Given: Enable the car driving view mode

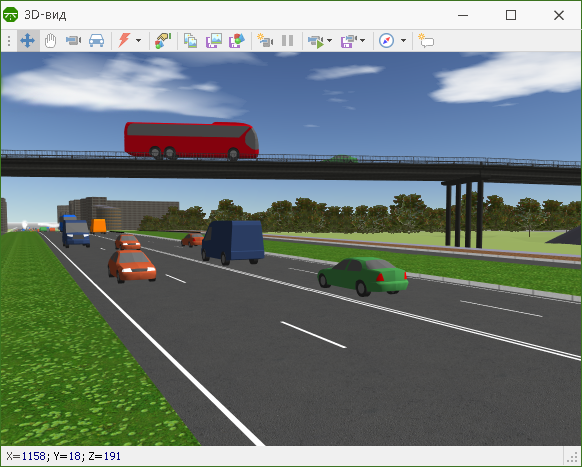Looking at the screenshot, I should pos(97,40).
